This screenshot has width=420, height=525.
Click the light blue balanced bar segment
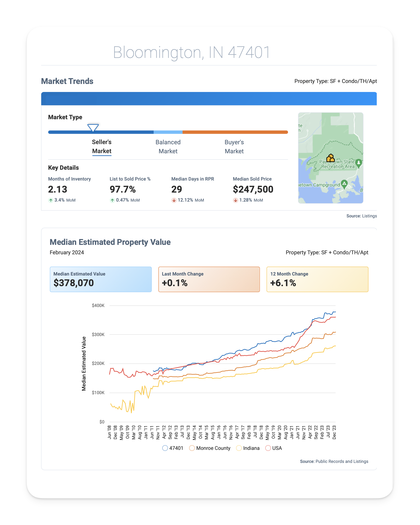click(168, 132)
